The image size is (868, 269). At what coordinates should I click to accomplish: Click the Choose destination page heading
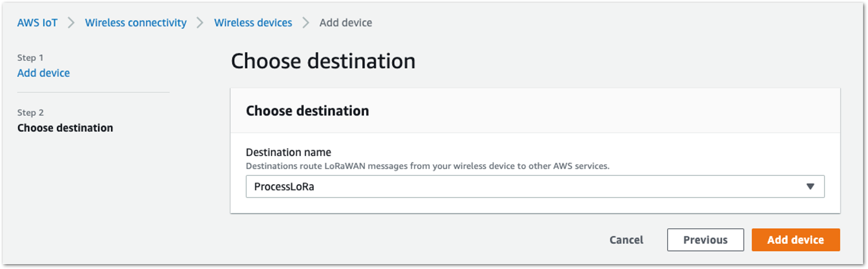323,61
